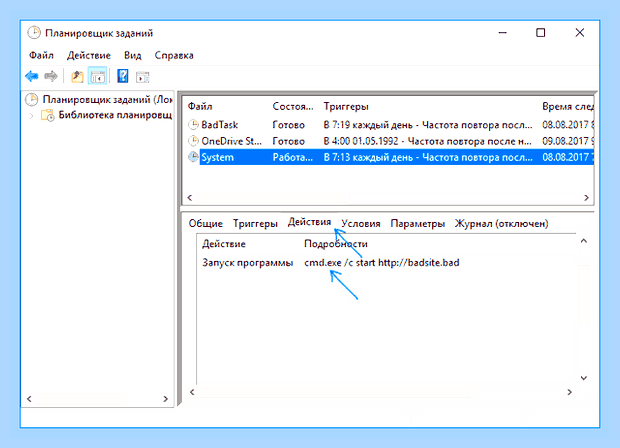Click the Действие column header in details
This screenshot has height=448, width=620.
click(x=224, y=244)
